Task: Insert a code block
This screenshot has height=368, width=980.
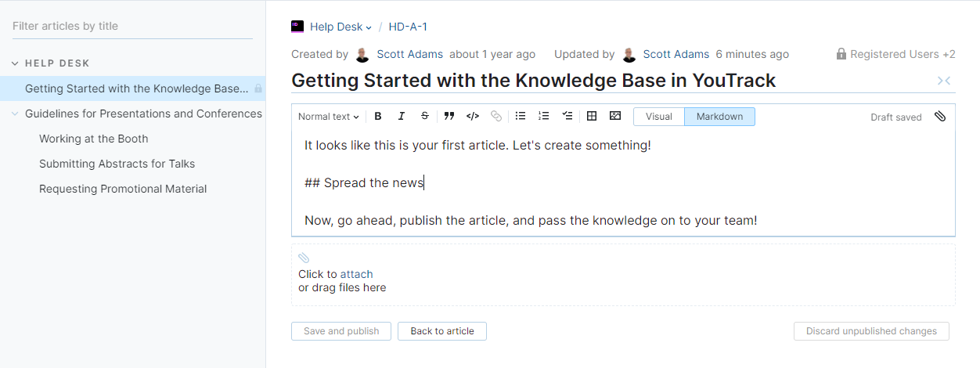Action: [473, 117]
